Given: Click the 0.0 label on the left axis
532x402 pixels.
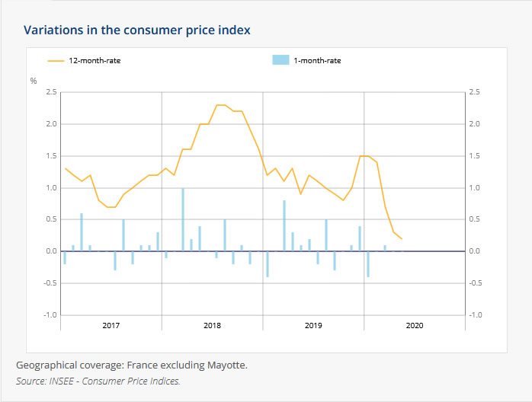Looking at the screenshot, I should pos(51,251).
